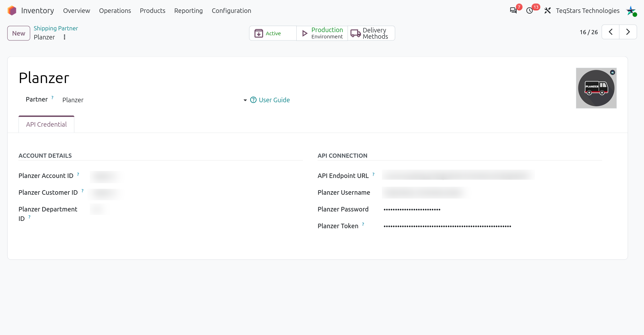Toggle the Active archive button

tap(273, 33)
